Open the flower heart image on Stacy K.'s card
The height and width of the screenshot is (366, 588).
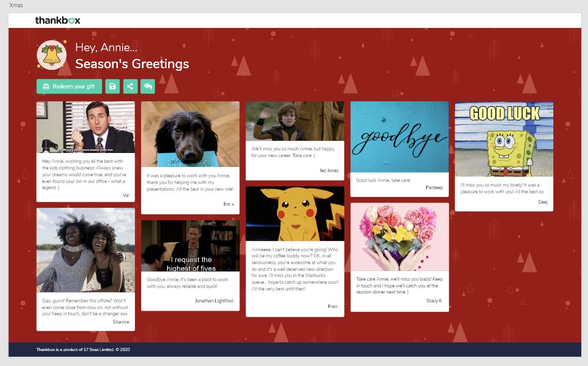[x=399, y=237]
